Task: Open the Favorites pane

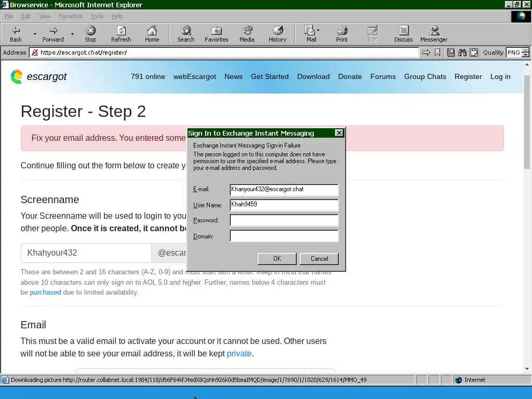Action: pyautogui.click(x=217, y=34)
